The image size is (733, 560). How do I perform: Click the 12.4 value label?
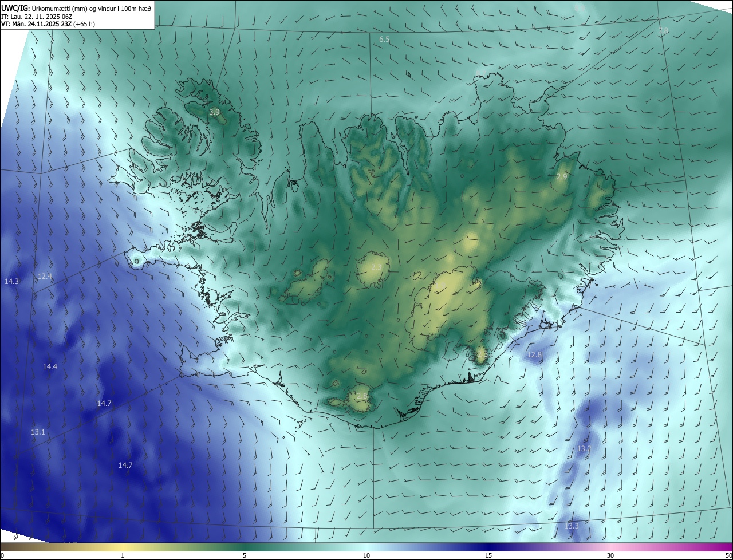[45, 276]
